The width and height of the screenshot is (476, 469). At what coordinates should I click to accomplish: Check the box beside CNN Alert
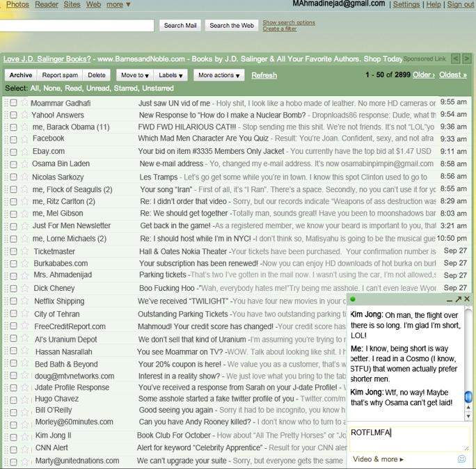coord(13,448)
